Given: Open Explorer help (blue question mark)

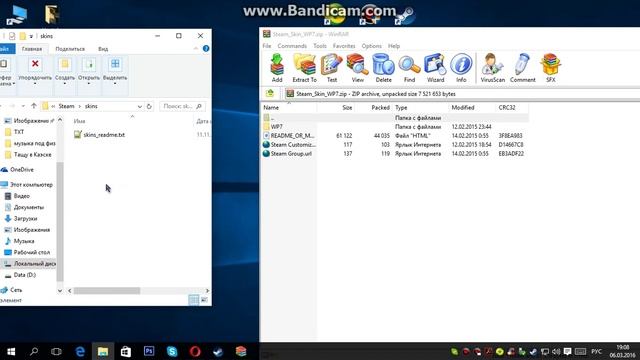Looking at the screenshot, I should (206, 48).
